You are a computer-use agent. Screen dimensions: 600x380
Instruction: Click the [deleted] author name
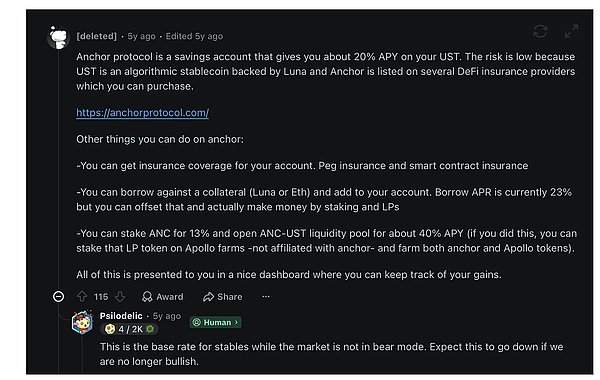click(x=96, y=36)
